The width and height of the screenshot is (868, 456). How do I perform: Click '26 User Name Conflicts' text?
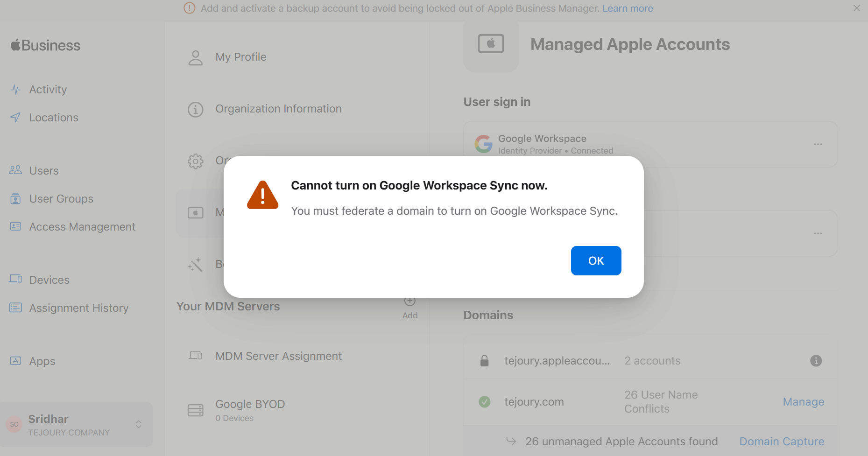661,402
